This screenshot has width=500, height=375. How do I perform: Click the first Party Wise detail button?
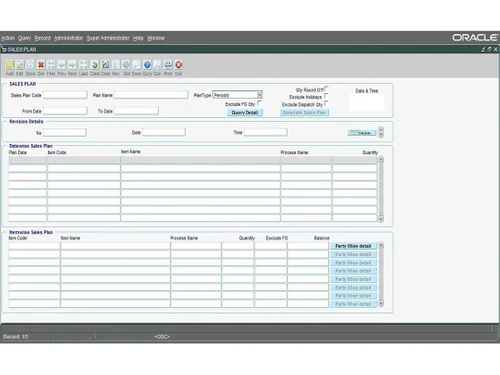pos(353,246)
